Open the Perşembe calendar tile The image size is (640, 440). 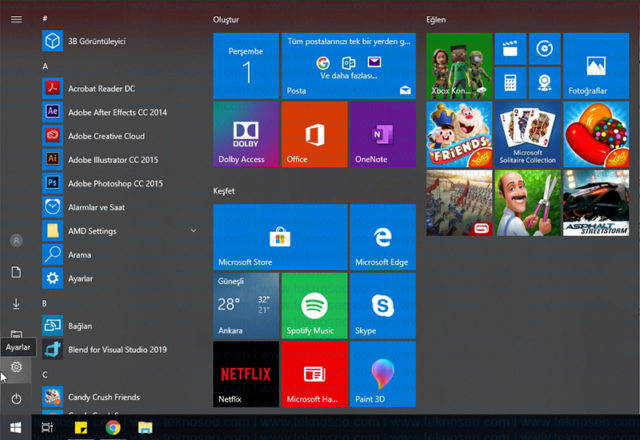click(x=246, y=66)
